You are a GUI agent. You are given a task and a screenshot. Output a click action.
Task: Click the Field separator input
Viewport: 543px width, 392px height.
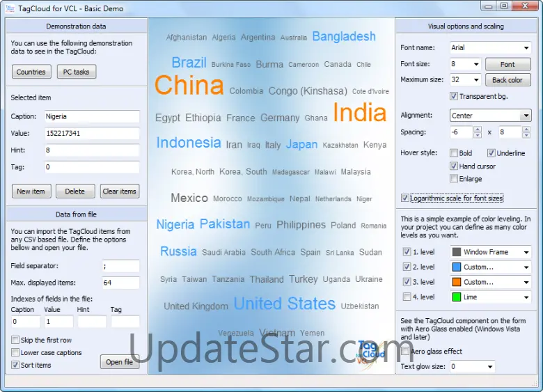point(121,266)
